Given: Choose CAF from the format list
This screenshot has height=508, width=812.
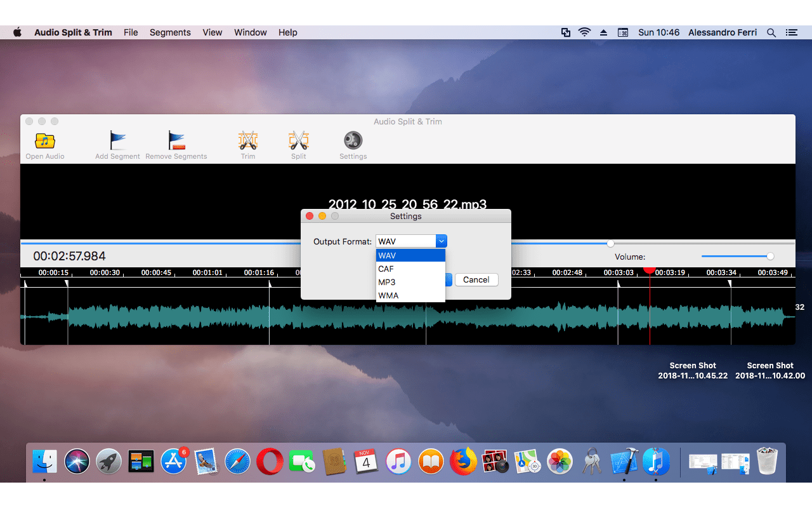Looking at the screenshot, I should click(385, 269).
